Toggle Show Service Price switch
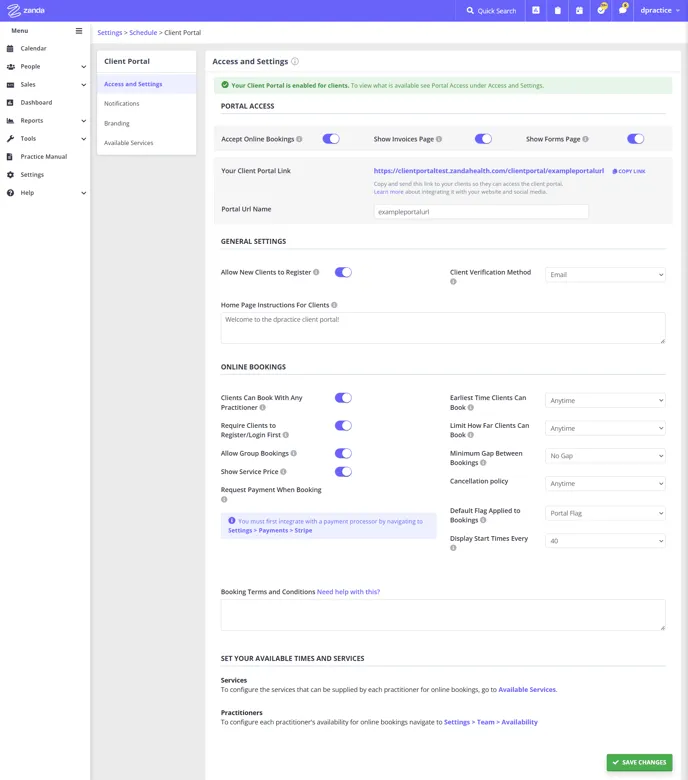Image resolution: width=688 pixels, height=780 pixels. (x=343, y=472)
